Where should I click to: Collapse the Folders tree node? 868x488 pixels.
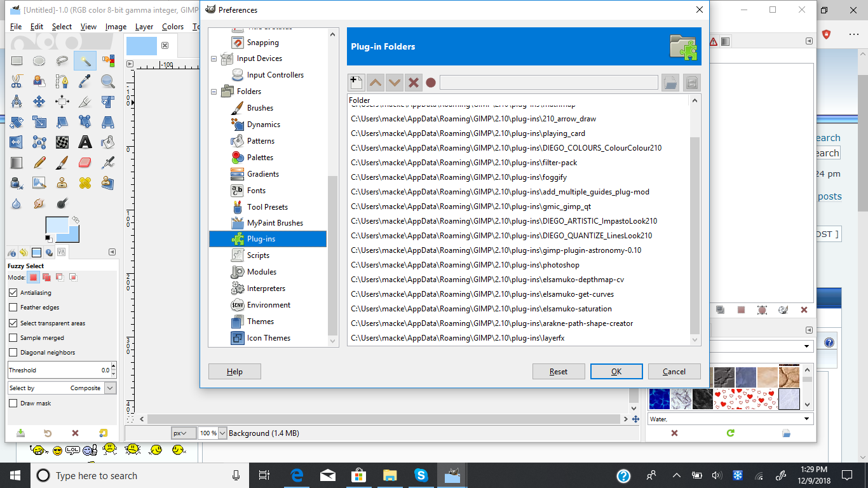coord(214,91)
